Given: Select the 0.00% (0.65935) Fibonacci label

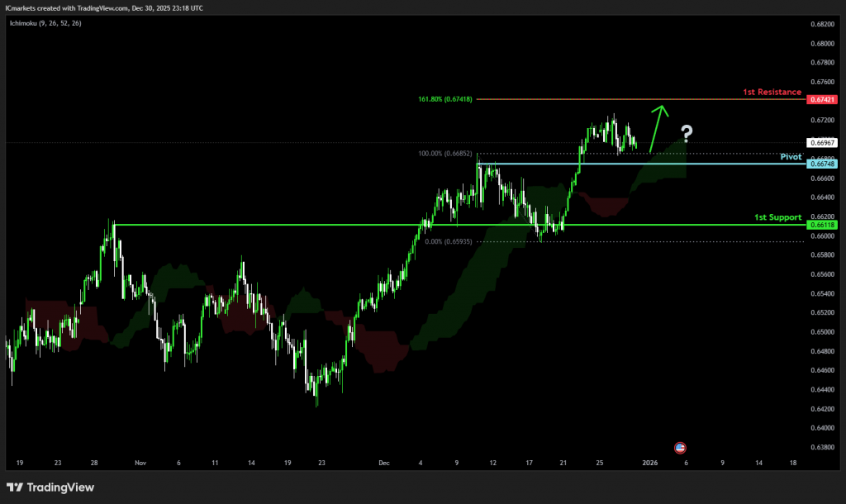Looking at the screenshot, I should (448, 241).
